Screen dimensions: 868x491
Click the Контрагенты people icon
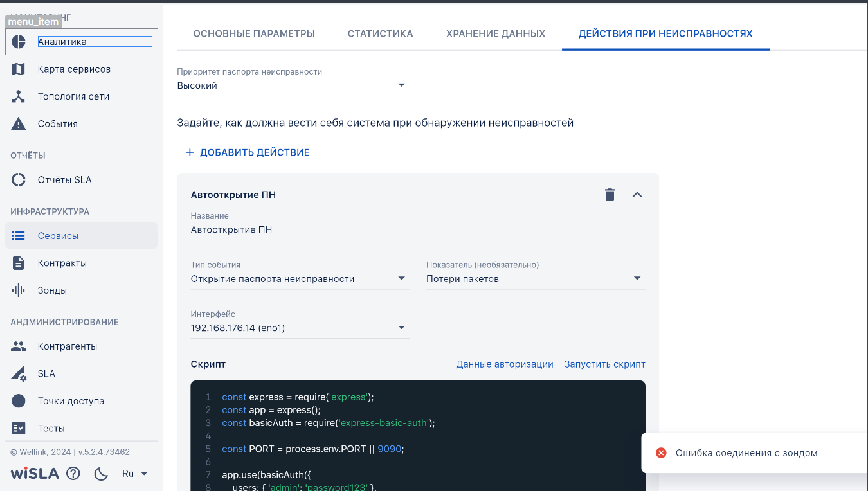pyautogui.click(x=19, y=346)
